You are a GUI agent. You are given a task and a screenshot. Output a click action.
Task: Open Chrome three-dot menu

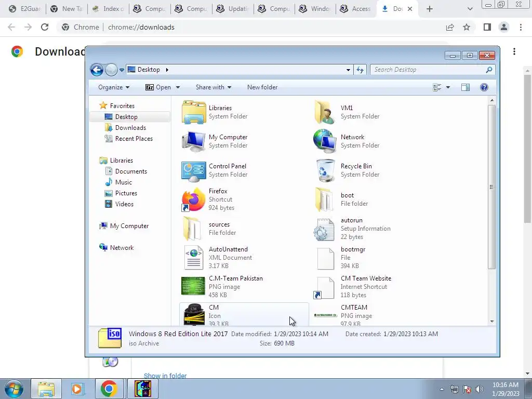[521, 27]
